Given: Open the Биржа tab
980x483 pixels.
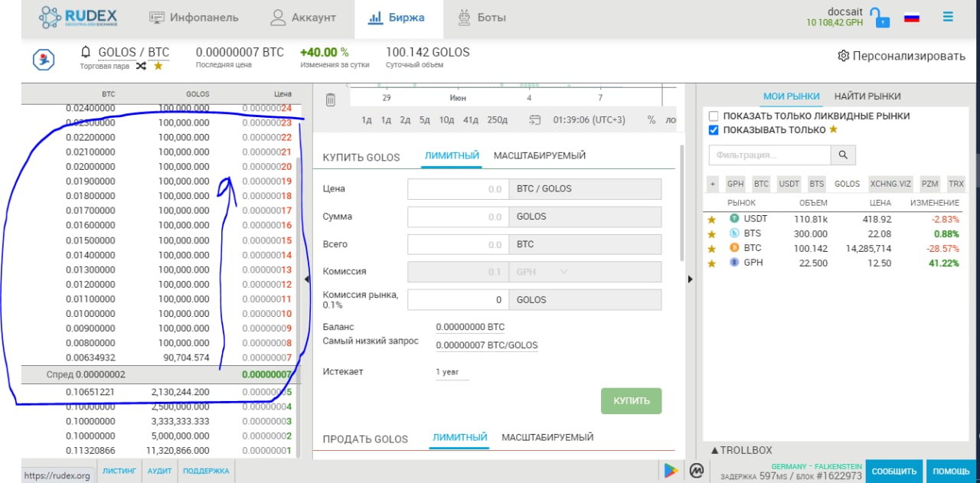Looking at the screenshot, I should [398, 18].
